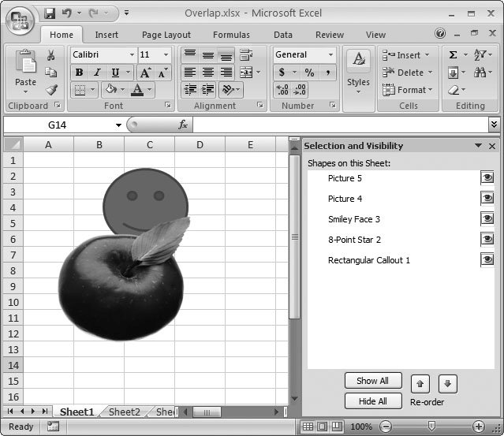Click the Italic formatting icon
The image size is (504, 436).
(x=97, y=73)
